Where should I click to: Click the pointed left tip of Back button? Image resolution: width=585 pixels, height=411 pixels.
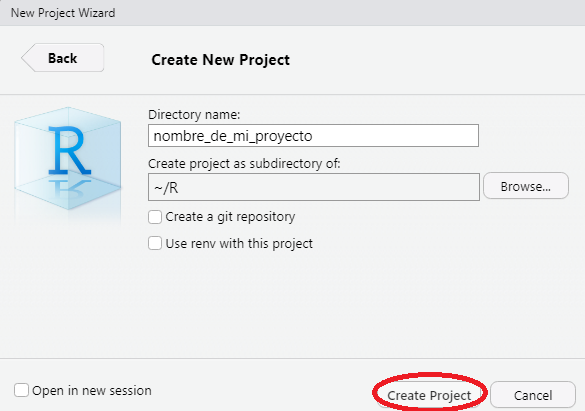25,58
